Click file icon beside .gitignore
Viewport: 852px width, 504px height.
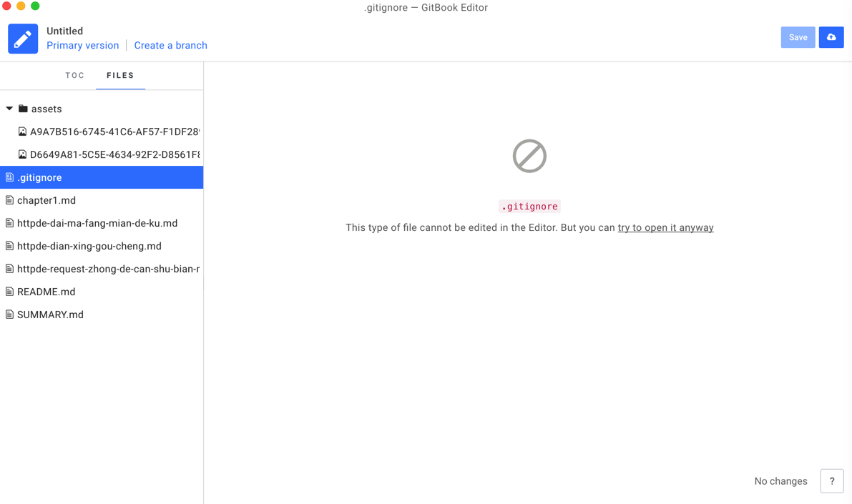[9, 177]
